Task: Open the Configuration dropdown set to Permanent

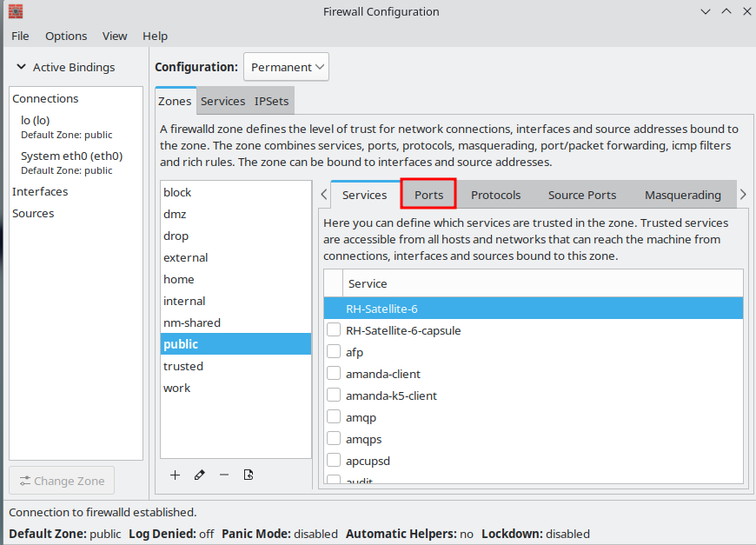Action: coord(286,67)
